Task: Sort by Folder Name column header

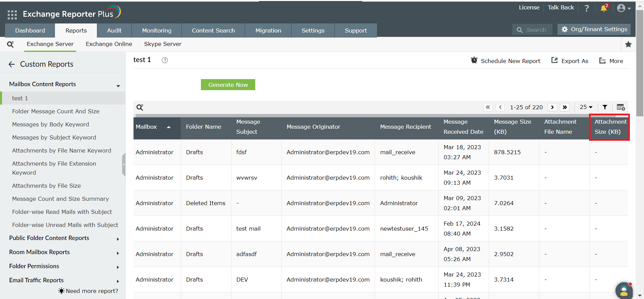Action: click(204, 127)
